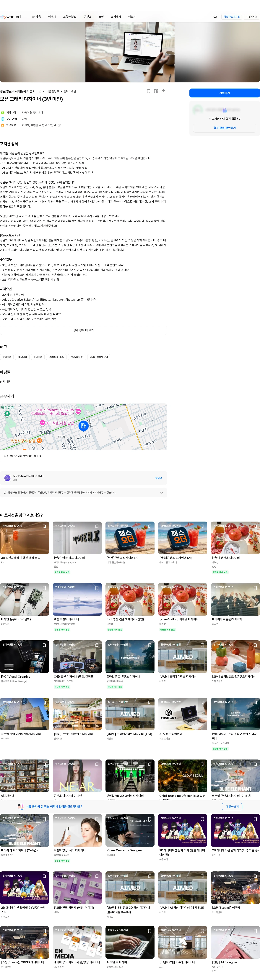Click 합격 확률 확인하기 button
Screen dimensions: 260x980
225,128
